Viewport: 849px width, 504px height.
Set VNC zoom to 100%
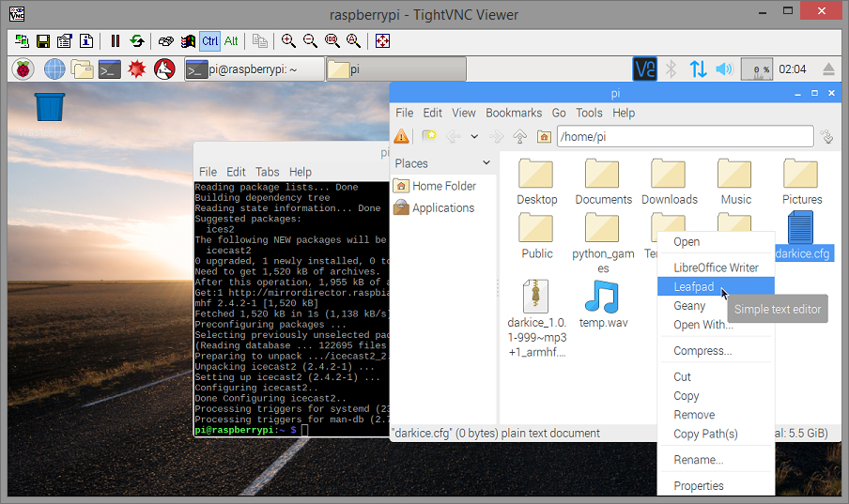332,41
